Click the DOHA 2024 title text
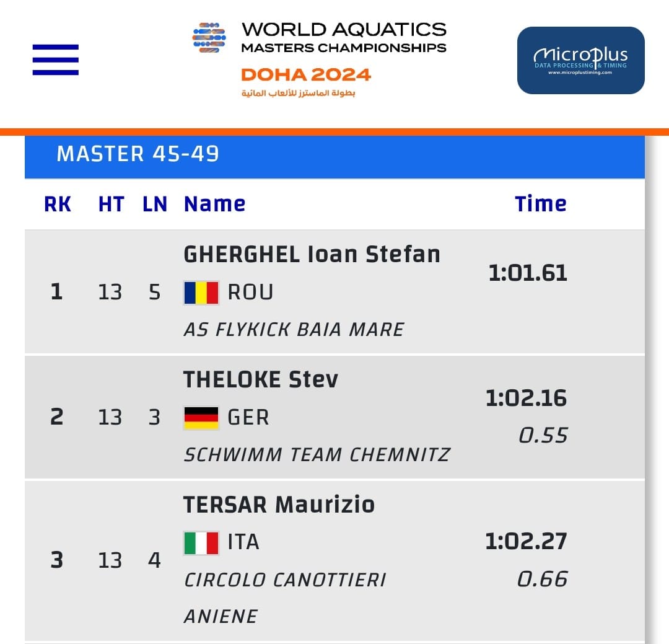Screen dimensions: 669x644 (306, 75)
